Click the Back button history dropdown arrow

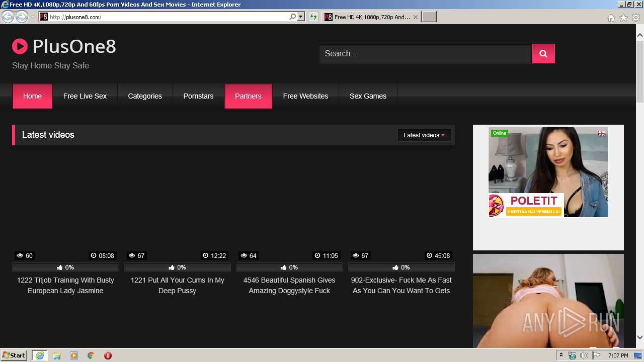tap(33, 17)
